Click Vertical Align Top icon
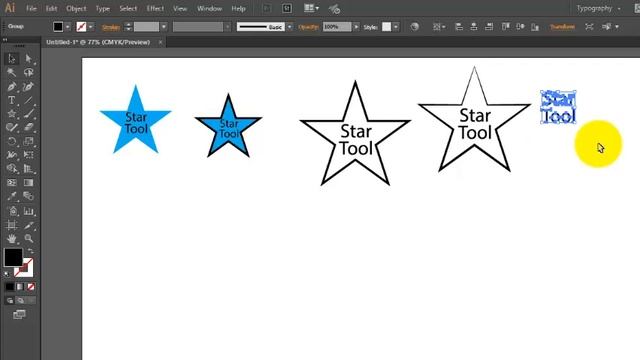Viewport: 640px width, 360px height. click(505, 27)
